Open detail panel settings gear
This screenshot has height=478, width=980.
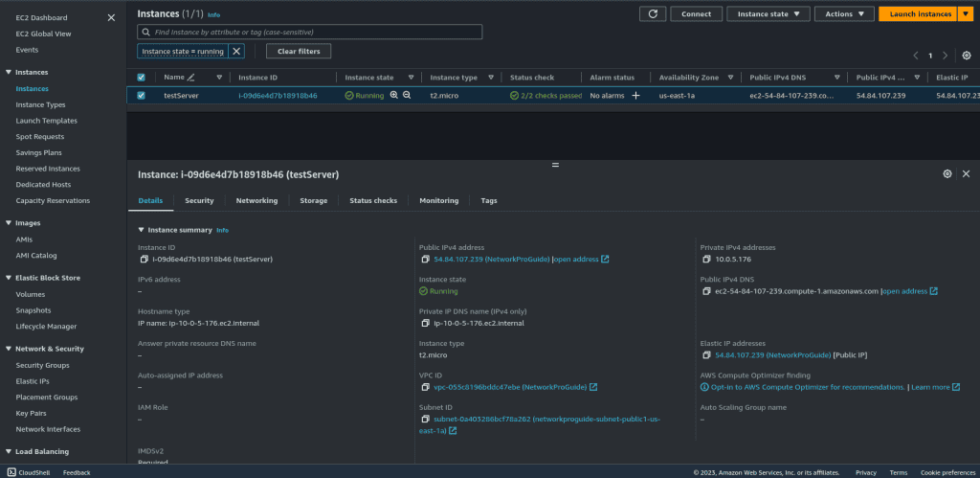(947, 174)
